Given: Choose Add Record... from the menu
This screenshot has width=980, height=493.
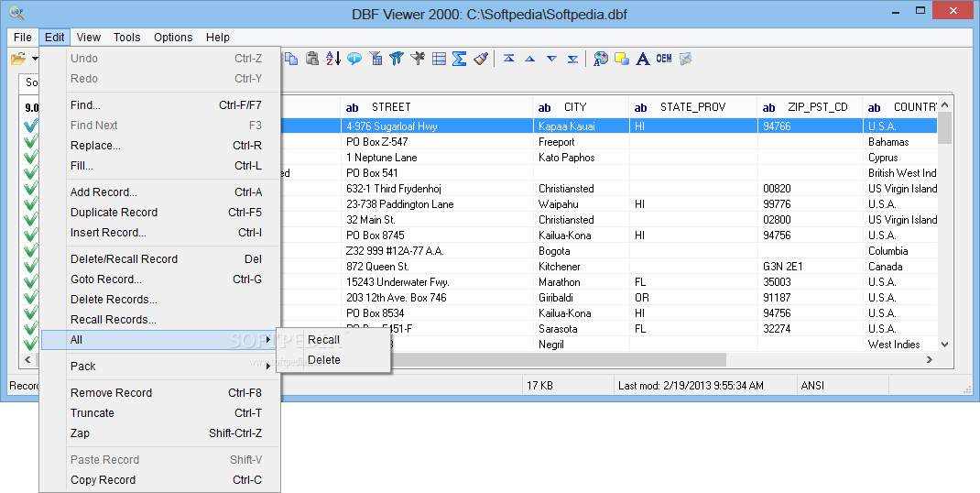Looking at the screenshot, I should tap(160, 192).
